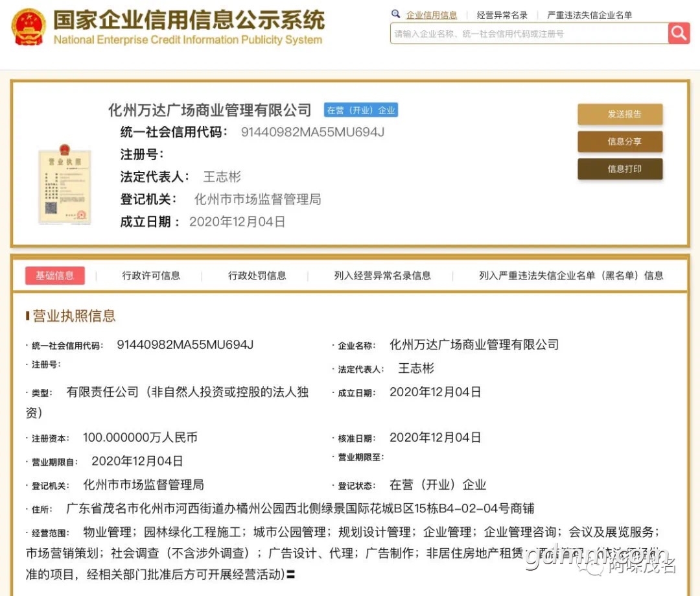Click the national emblem logo
Screen dimensions: 700x596
point(29,27)
